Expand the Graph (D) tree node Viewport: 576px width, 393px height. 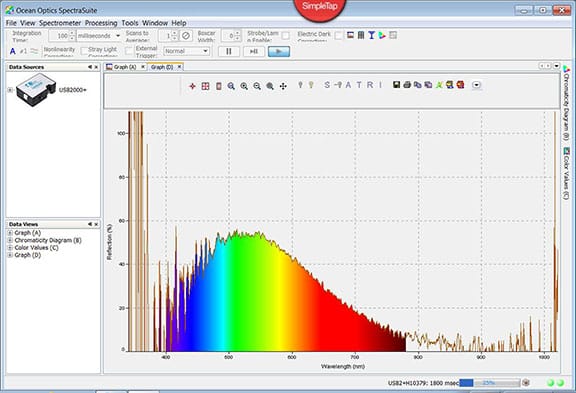click(x=10, y=255)
